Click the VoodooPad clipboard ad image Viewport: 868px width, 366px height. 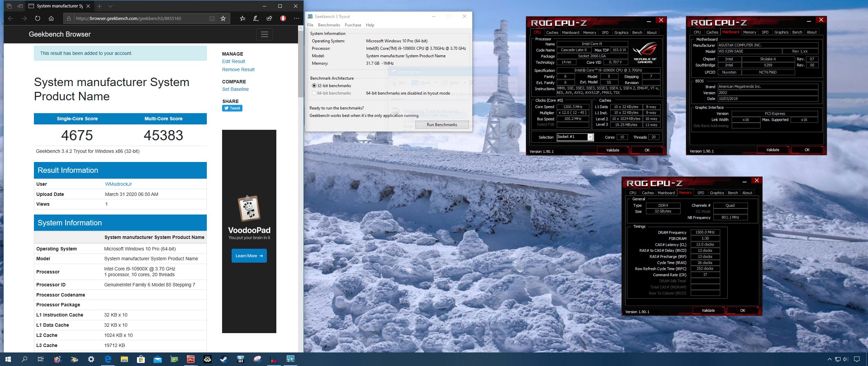tap(249, 208)
